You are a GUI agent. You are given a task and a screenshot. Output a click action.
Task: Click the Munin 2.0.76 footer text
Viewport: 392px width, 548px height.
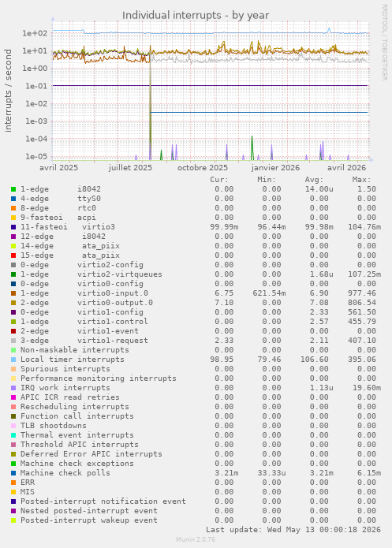click(196, 539)
